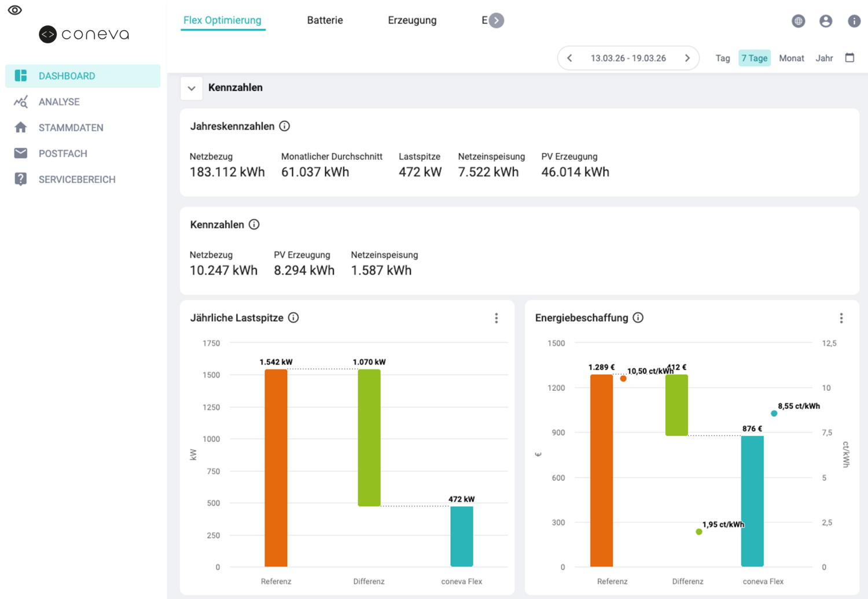Click the eye visibility icon above logo
Image resolution: width=868 pixels, height=599 pixels.
pyautogui.click(x=15, y=10)
